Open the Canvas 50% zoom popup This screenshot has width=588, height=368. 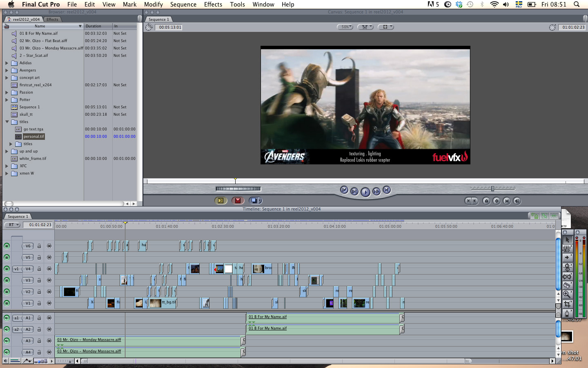tap(345, 27)
